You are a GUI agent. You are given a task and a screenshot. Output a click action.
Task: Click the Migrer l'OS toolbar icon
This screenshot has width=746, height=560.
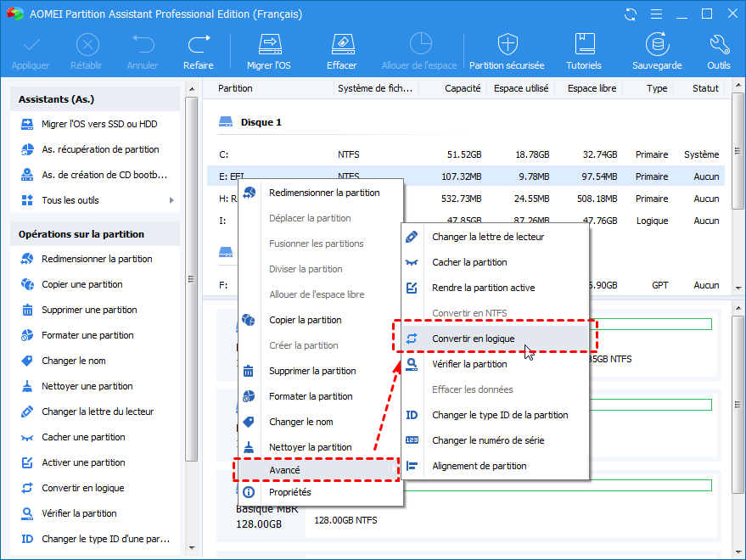pos(269,45)
